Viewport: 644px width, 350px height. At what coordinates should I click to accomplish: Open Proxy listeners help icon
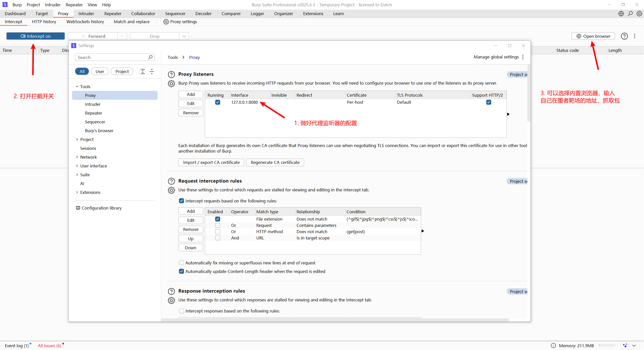pos(171,74)
